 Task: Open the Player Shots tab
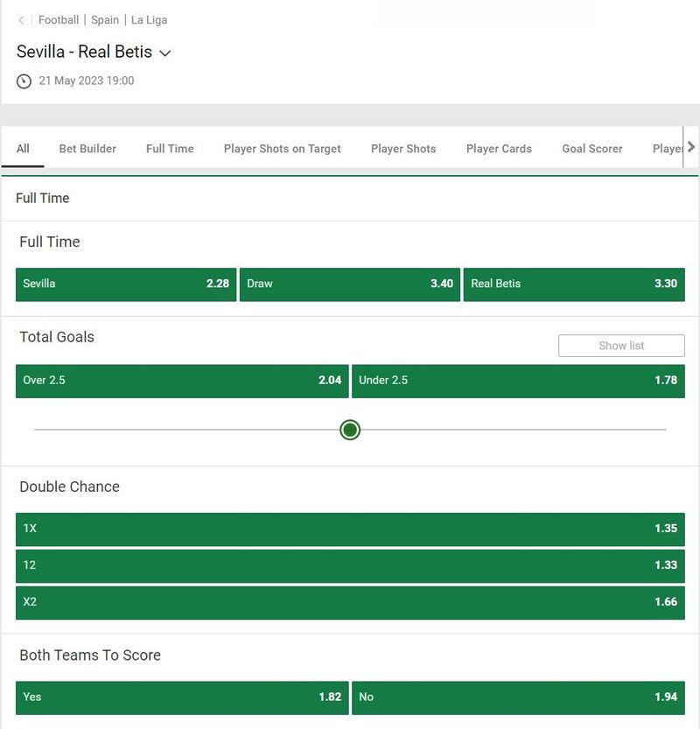(x=403, y=148)
